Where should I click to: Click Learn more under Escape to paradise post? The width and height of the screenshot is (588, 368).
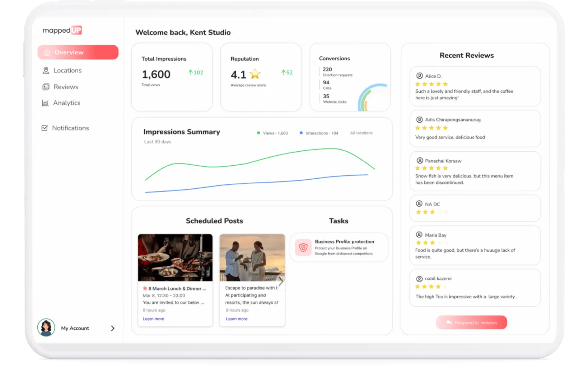(x=237, y=319)
